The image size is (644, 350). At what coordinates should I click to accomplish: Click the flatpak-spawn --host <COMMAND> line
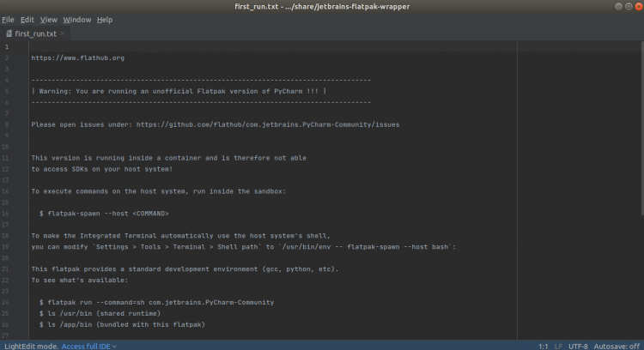(104, 214)
